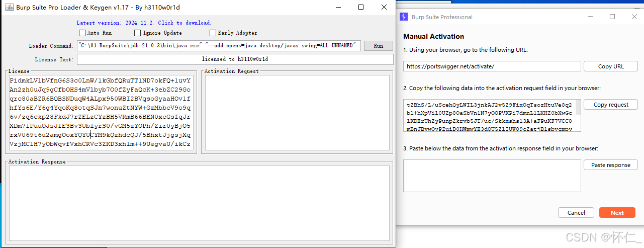Click the 'Manual Activation' heading
644x248 pixels.
coord(433,36)
